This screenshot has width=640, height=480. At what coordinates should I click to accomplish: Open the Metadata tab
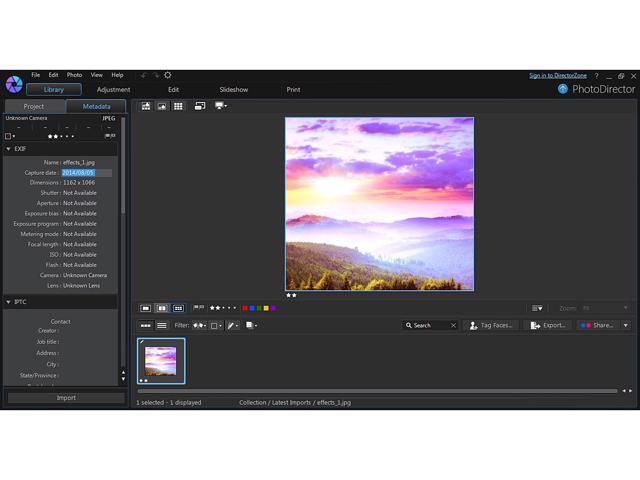[x=96, y=106]
